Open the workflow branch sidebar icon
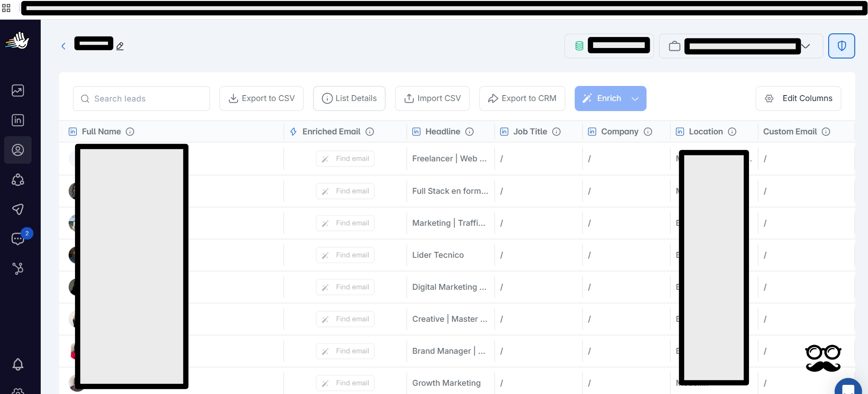868x394 pixels. point(18,268)
